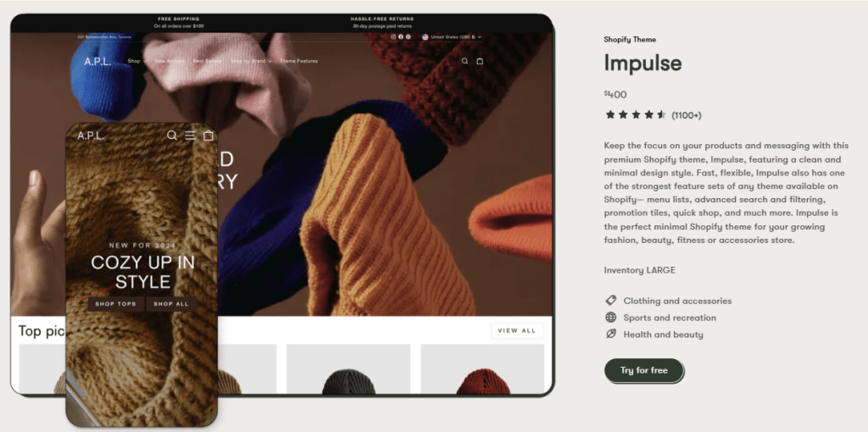Click tag icon beside Clothing and accessories

(610, 301)
